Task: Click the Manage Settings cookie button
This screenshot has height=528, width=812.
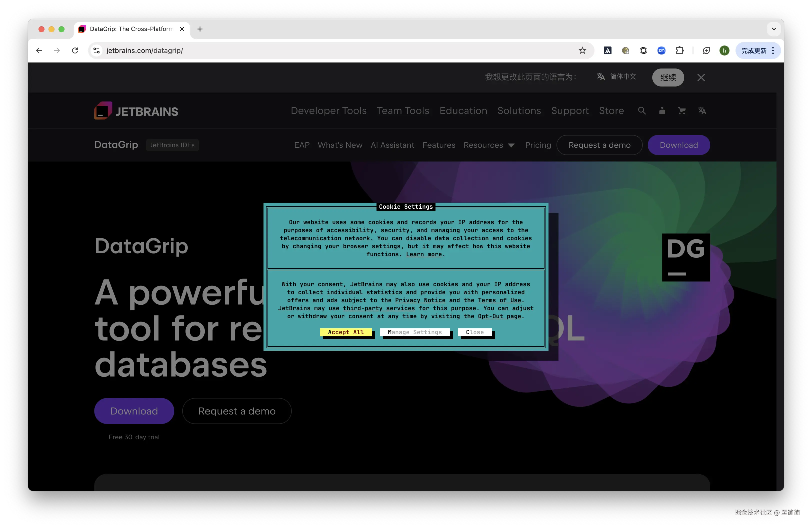Action: pos(414,332)
